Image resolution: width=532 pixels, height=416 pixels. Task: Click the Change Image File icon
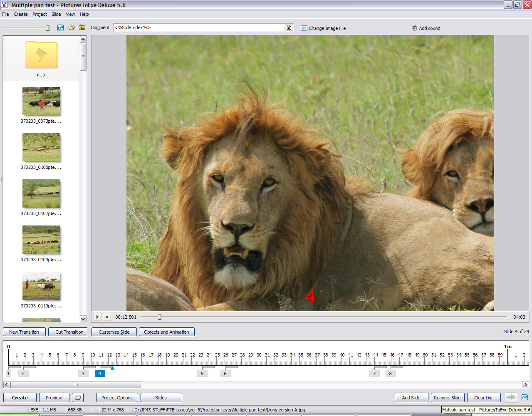(304, 28)
